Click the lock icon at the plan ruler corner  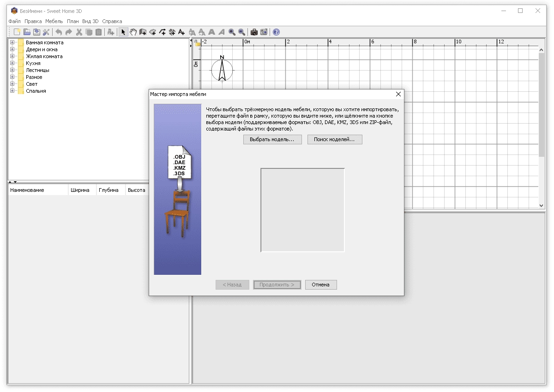pyautogui.click(x=197, y=43)
